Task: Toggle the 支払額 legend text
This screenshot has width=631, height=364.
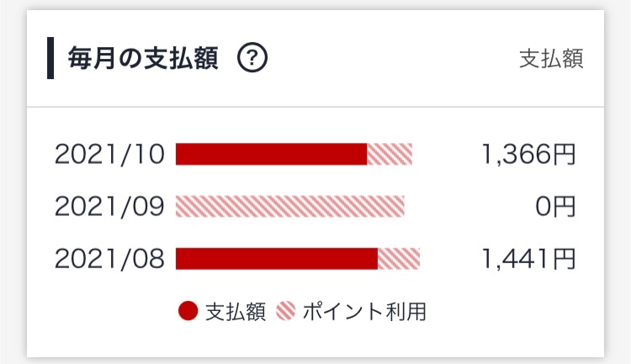Action: [236, 312]
